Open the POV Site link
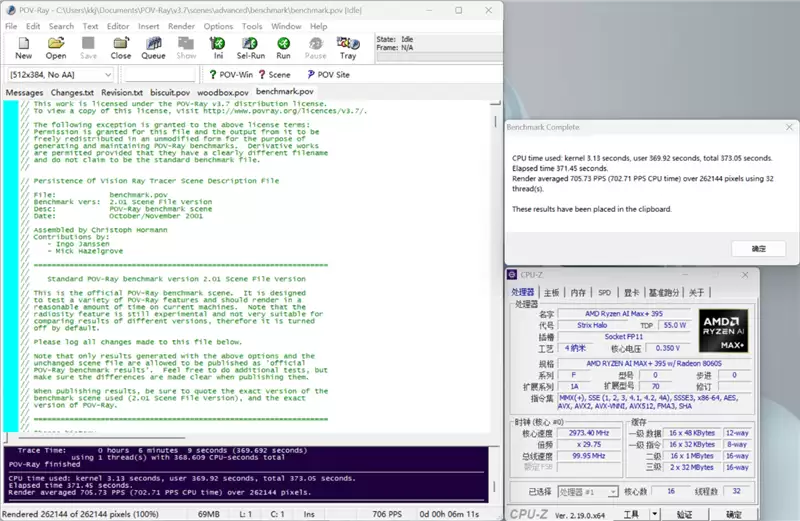The height and width of the screenshot is (521, 800). coord(329,75)
